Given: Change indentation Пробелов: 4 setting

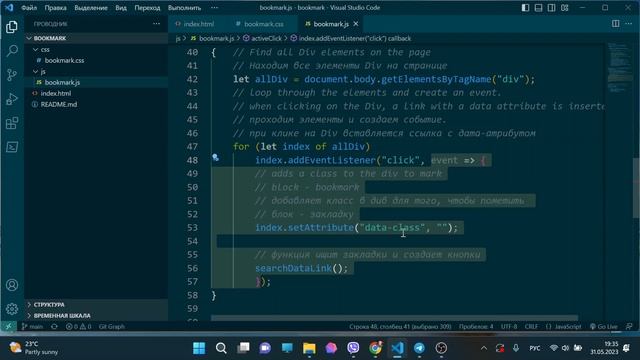Looking at the screenshot, I should [476, 327].
